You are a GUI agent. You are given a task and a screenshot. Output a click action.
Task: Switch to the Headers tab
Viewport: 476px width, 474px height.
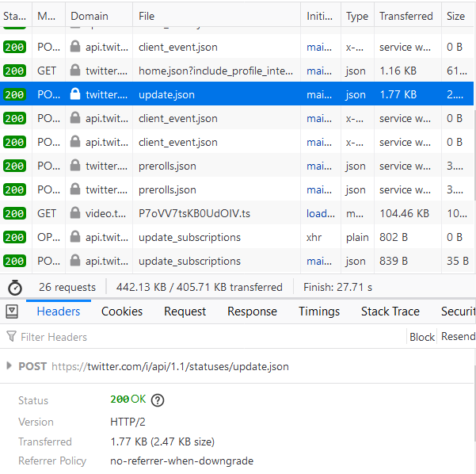coord(59,312)
